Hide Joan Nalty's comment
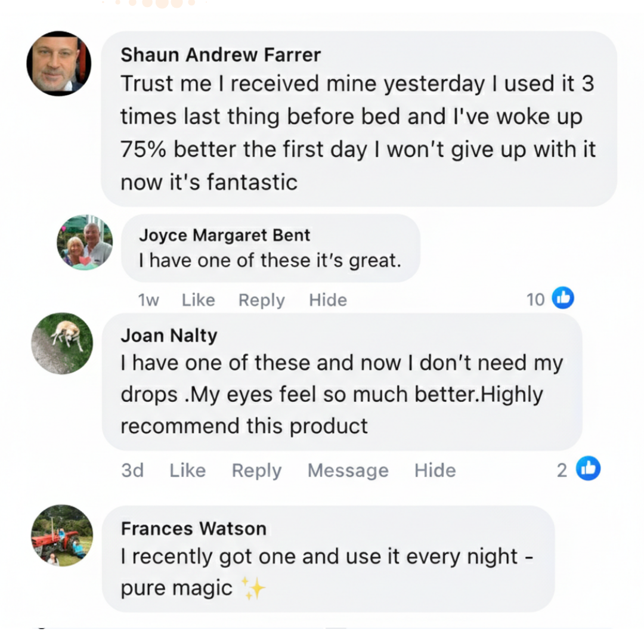 [x=435, y=470]
